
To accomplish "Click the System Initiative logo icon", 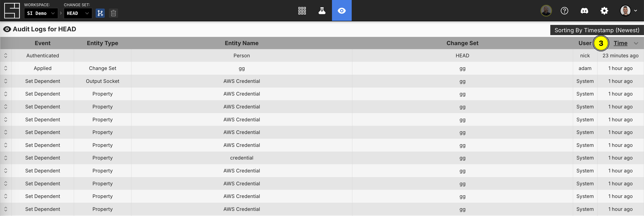I will coord(12,10).
